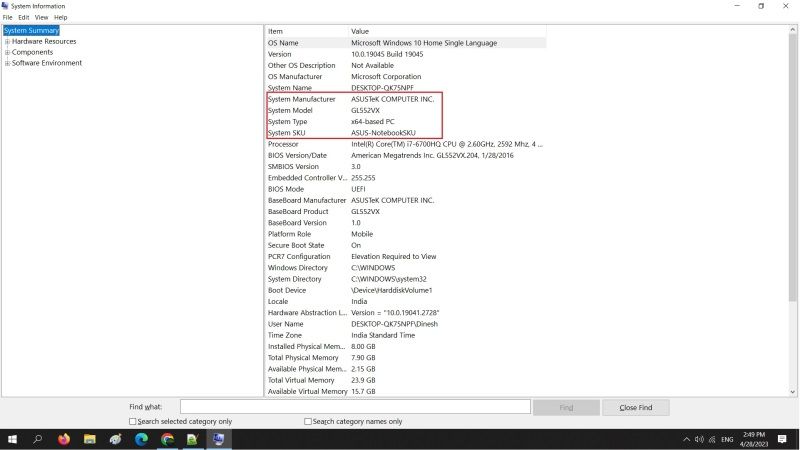Select Hardware Resources tree label
The width and height of the screenshot is (800, 450).
click(44, 41)
